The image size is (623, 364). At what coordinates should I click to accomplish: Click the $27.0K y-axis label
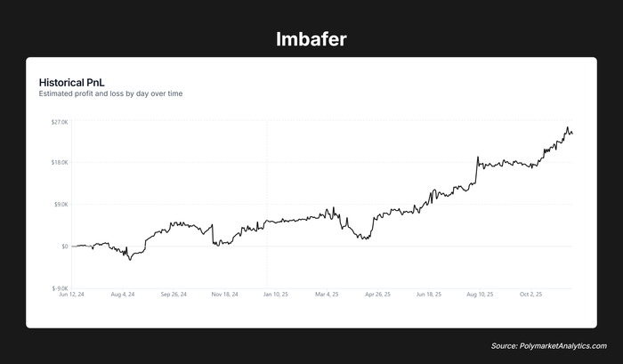pos(60,121)
